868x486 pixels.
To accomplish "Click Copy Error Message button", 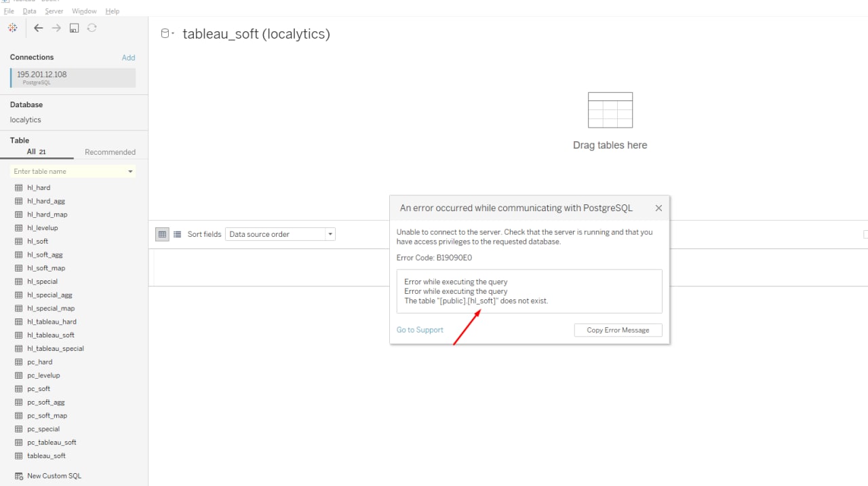I will [x=618, y=330].
